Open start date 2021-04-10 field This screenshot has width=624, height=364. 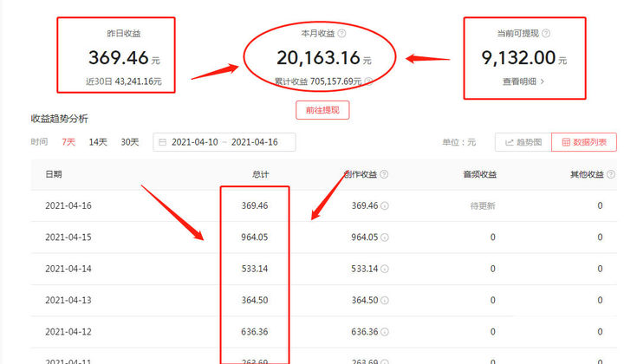click(x=195, y=142)
